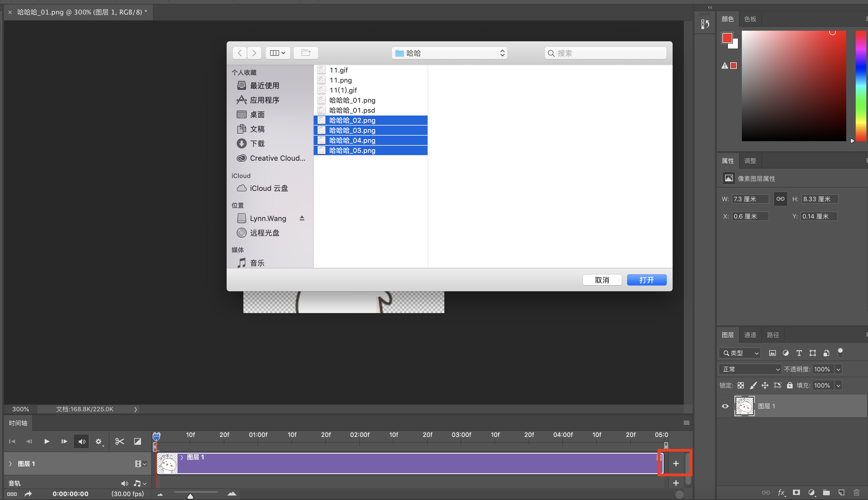
Task: Toggle audio mute speaker button in timeline
Action: pos(81,442)
